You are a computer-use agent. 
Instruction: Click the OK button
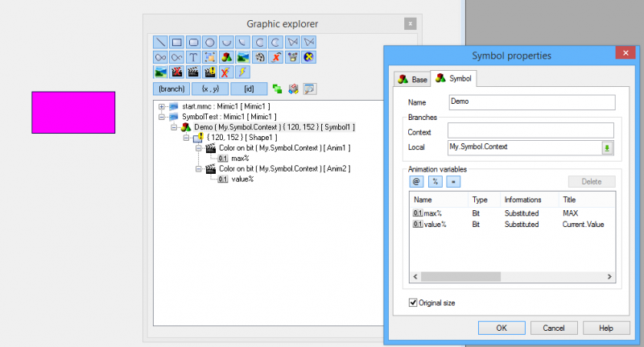pyautogui.click(x=502, y=328)
